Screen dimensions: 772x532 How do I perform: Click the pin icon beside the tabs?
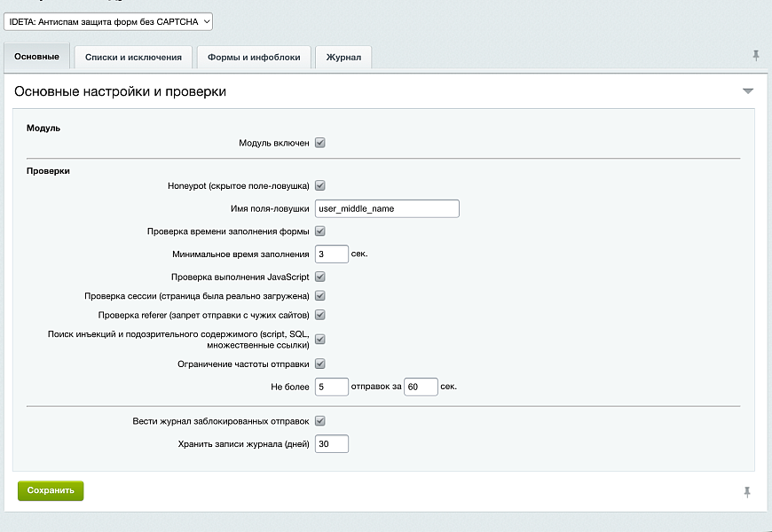pyautogui.click(x=756, y=56)
